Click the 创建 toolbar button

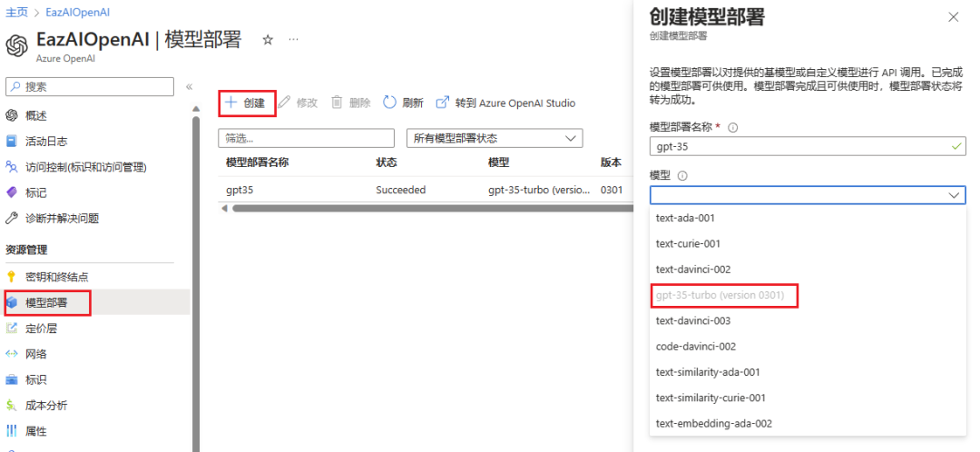(x=246, y=103)
